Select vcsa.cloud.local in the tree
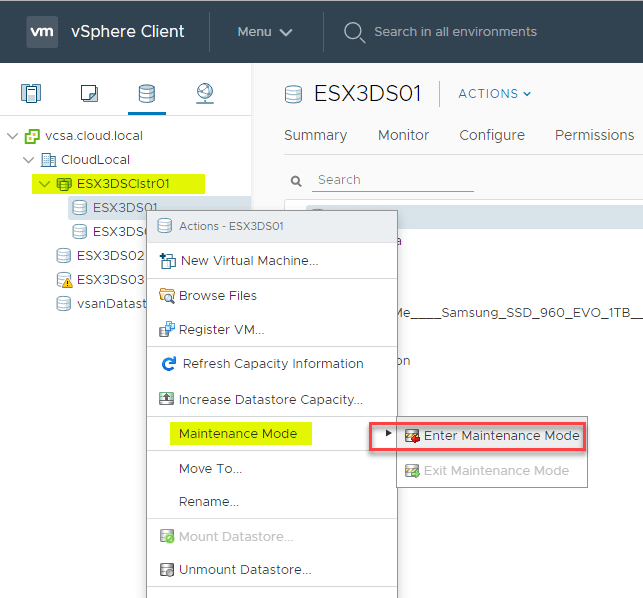 click(x=94, y=136)
